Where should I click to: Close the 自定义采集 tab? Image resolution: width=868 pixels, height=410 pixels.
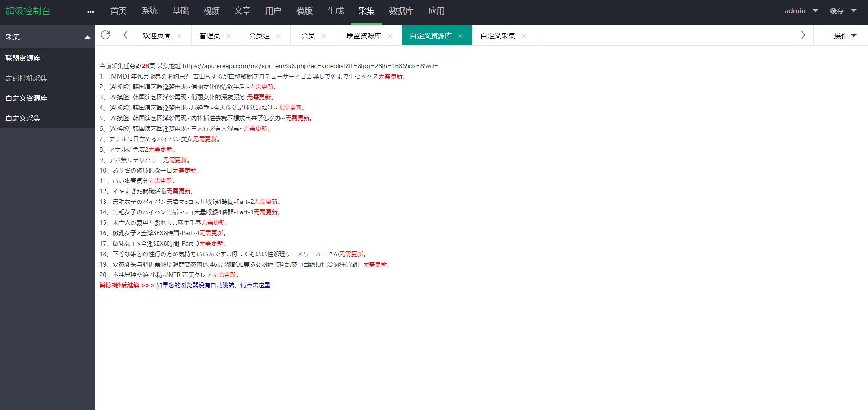click(x=524, y=36)
